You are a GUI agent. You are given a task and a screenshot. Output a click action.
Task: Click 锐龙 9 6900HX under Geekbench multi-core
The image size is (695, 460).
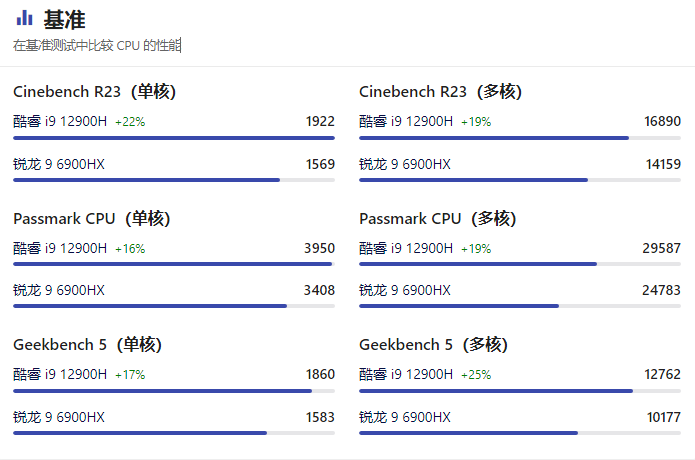(405, 417)
